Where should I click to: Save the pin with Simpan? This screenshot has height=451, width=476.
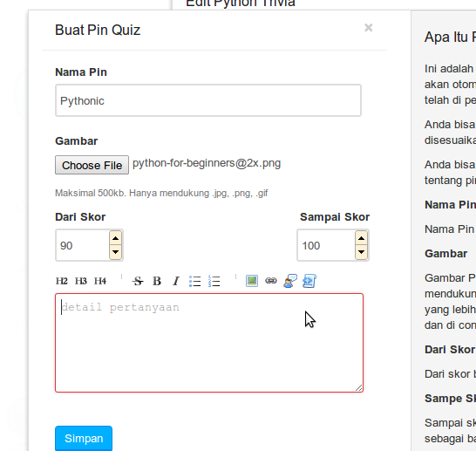84,438
